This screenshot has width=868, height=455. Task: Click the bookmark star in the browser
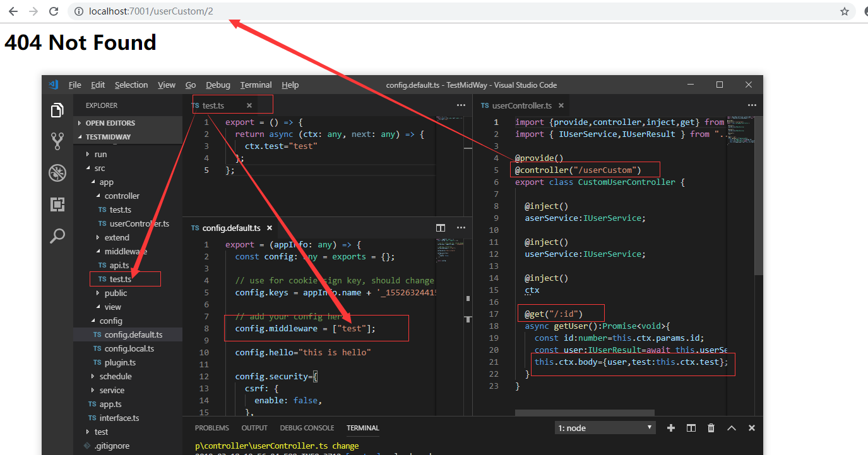[845, 11]
